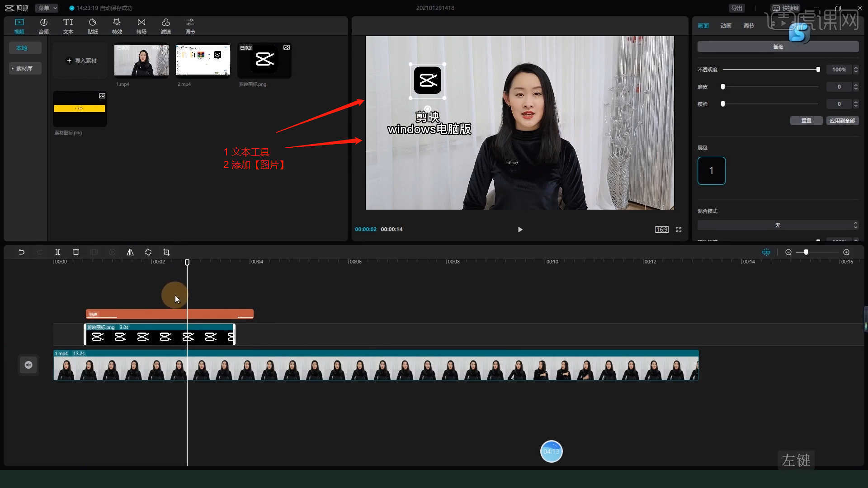Select the 剪映图标.png clip in timeline
Screen dimensions: 868x488
[160, 334]
